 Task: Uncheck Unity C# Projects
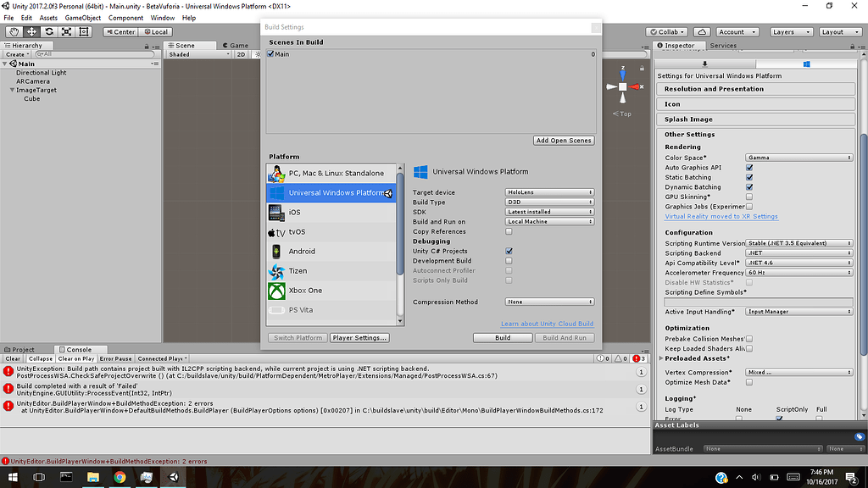coord(509,251)
